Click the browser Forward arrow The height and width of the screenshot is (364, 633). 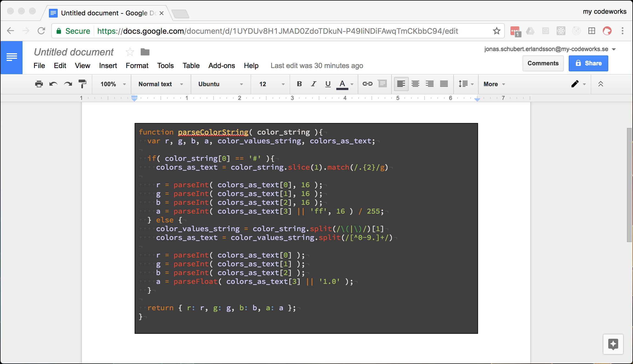[x=26, y=31]
